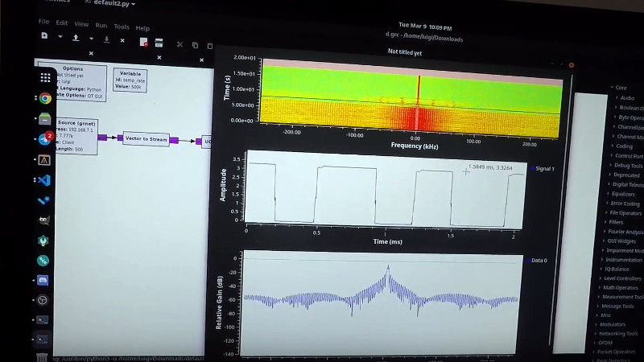Viewport: 644px width, 362px height.
Task: Open Google Chrome from the dock
Action: [x=45, y=98]
